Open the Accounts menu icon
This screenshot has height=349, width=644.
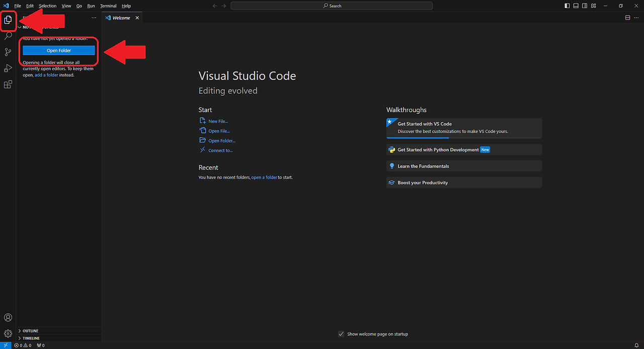[8, 318]
